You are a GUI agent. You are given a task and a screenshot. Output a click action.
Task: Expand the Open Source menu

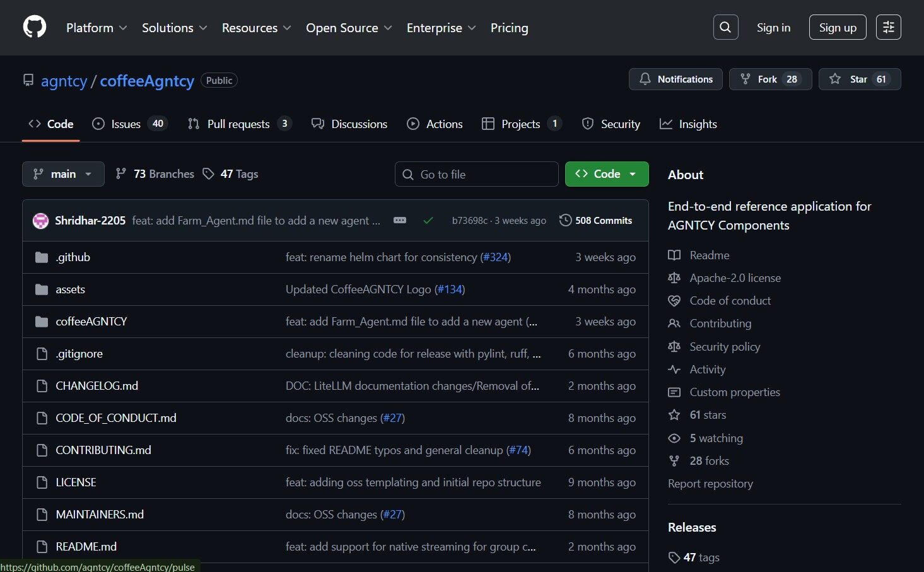(x=349, y=28)
